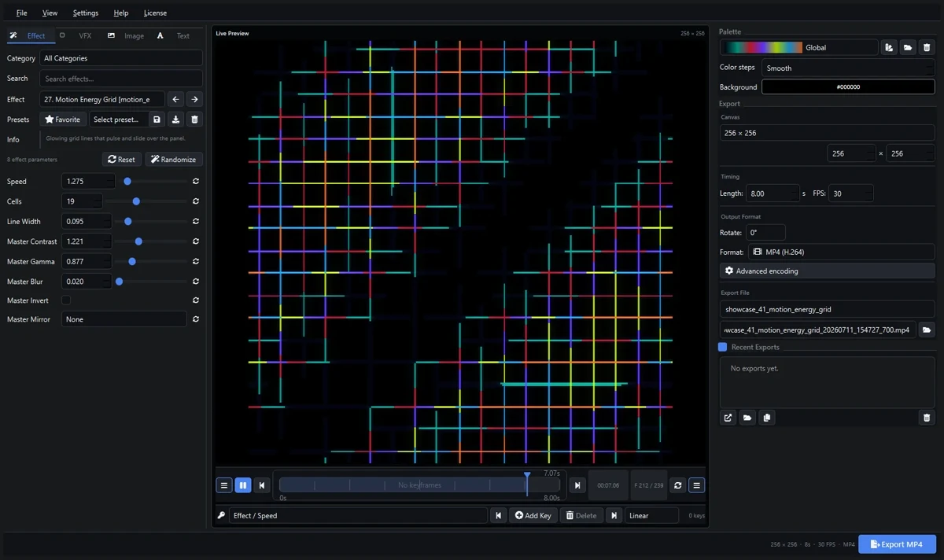Click the Reset parameters button
This screenshot has width=944, height=560.
[121, 159]
